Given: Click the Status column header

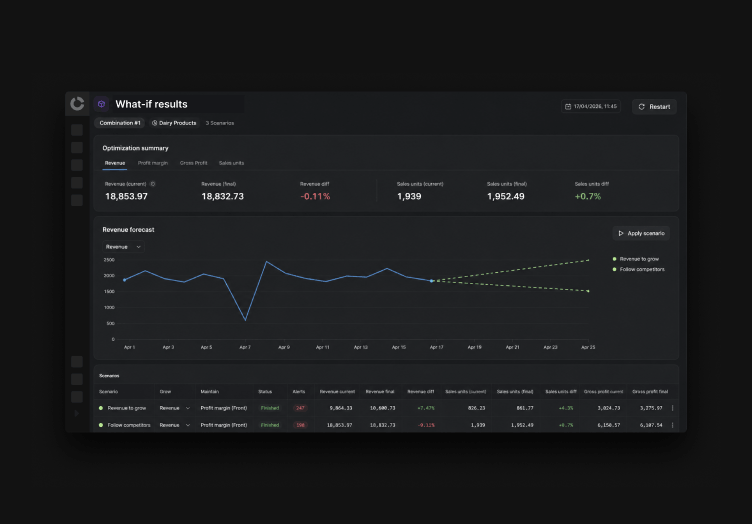Looking at the screenshot, I should click(x=265, y=392).
